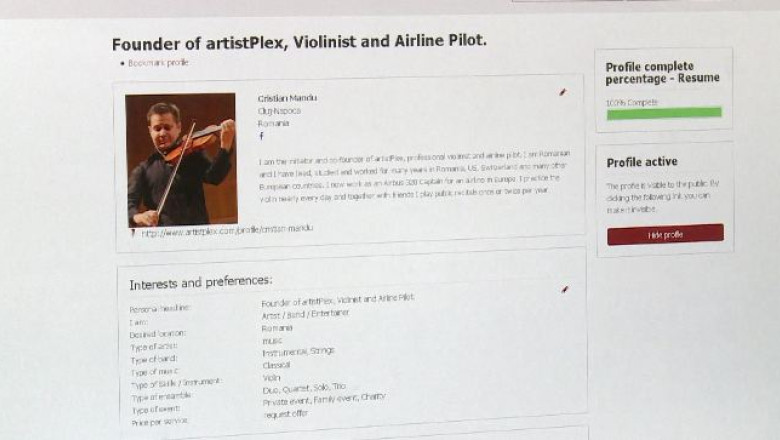
Task: Click the Profile complete percentage heading
Action: coord(662,72)
